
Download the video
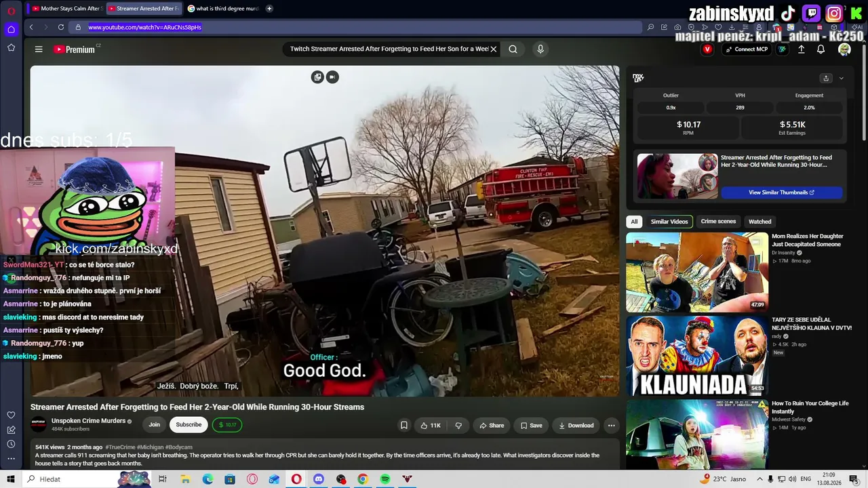576,426
